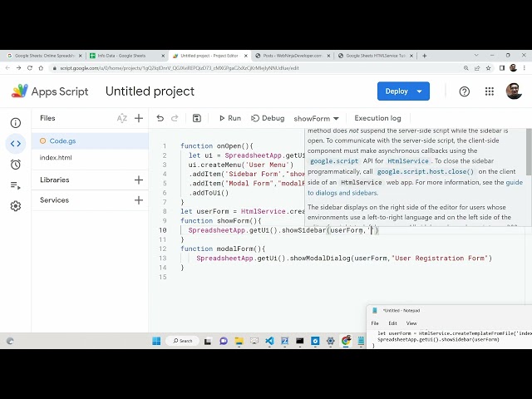Click the taskbar Search box

tap(183, 341)
